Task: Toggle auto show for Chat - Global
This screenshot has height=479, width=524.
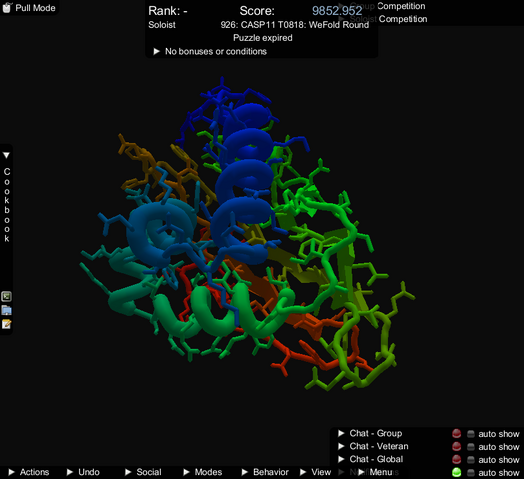Action: click(x=471, y=460)
